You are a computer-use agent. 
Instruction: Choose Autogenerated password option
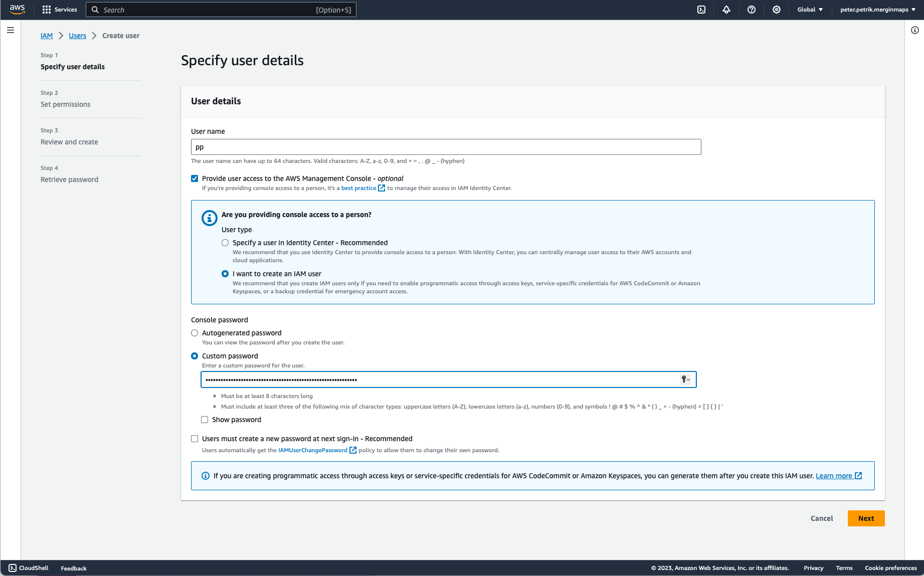click(195, 333)
